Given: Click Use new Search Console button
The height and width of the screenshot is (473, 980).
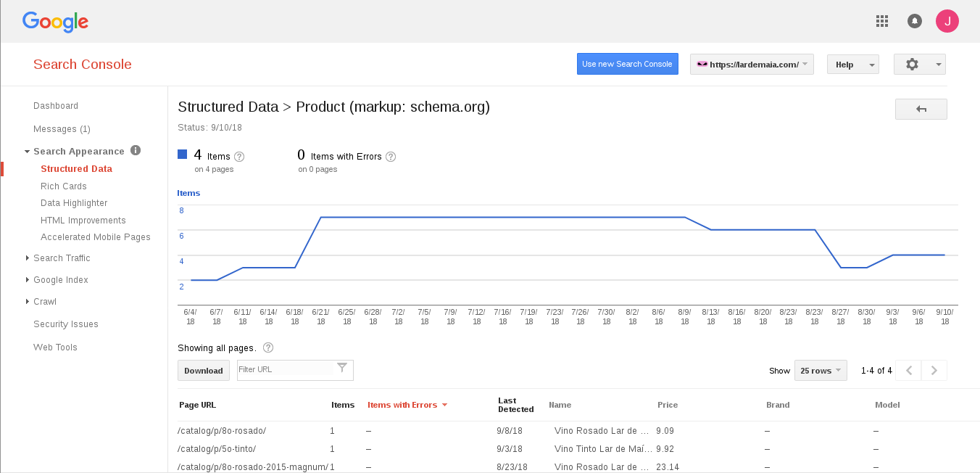Looking at the screenshot, I should pos(628,64).
